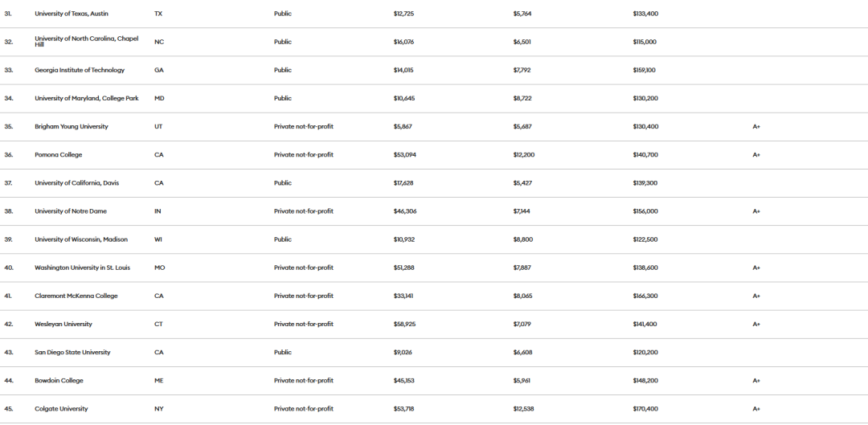Image resolution: width=868 pixels, height=425 pixels.
Task: Select the $170,400 value for Colgate
Action: 645,409
